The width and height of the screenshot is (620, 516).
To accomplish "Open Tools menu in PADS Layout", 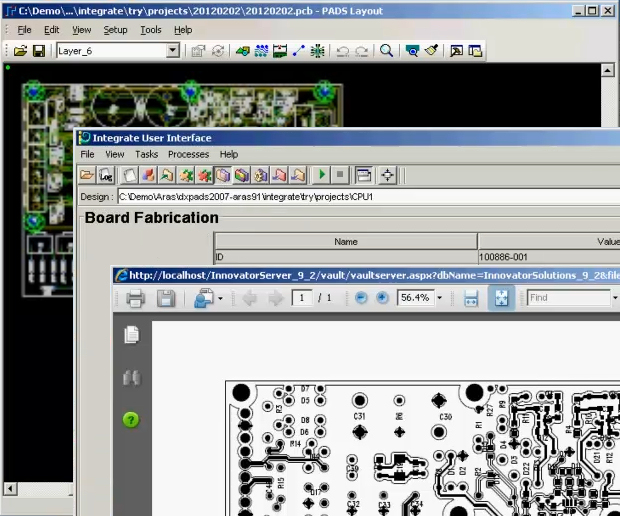I will [151, 30].
